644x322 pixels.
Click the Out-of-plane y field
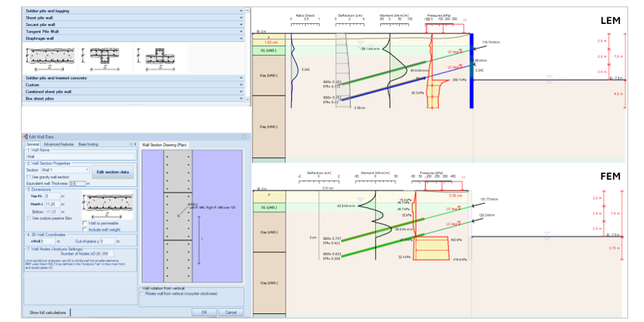point(107,241)
